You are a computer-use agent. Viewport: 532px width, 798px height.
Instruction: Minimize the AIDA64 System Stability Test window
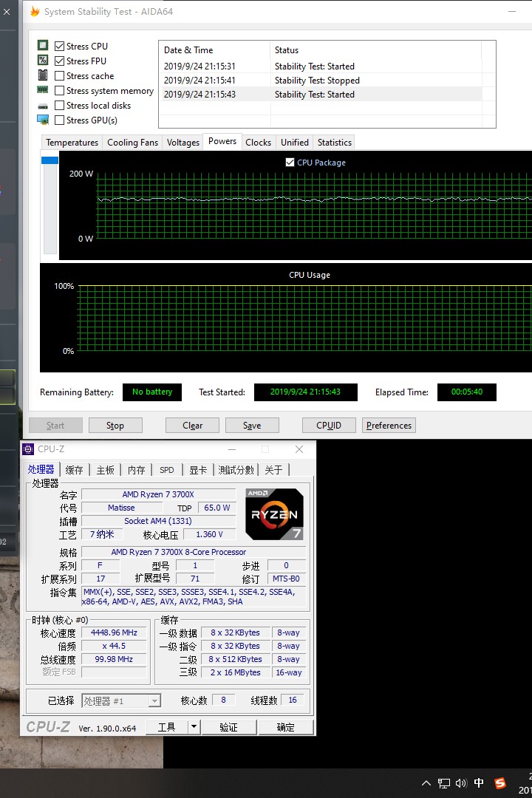click(512, 11)
